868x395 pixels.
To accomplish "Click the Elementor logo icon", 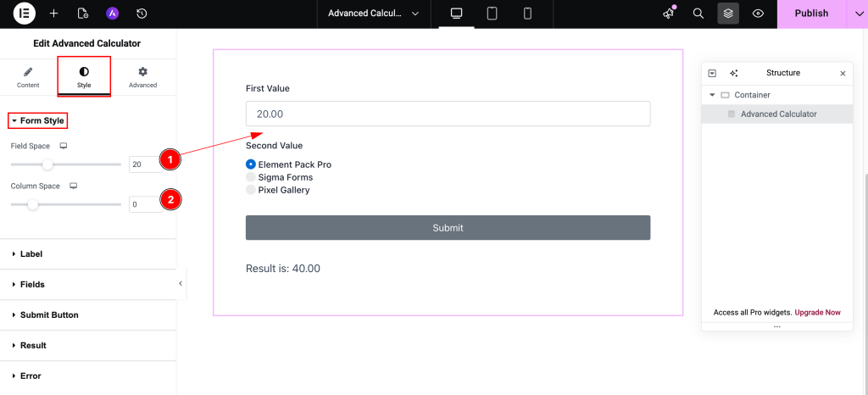I will [25, 14].
